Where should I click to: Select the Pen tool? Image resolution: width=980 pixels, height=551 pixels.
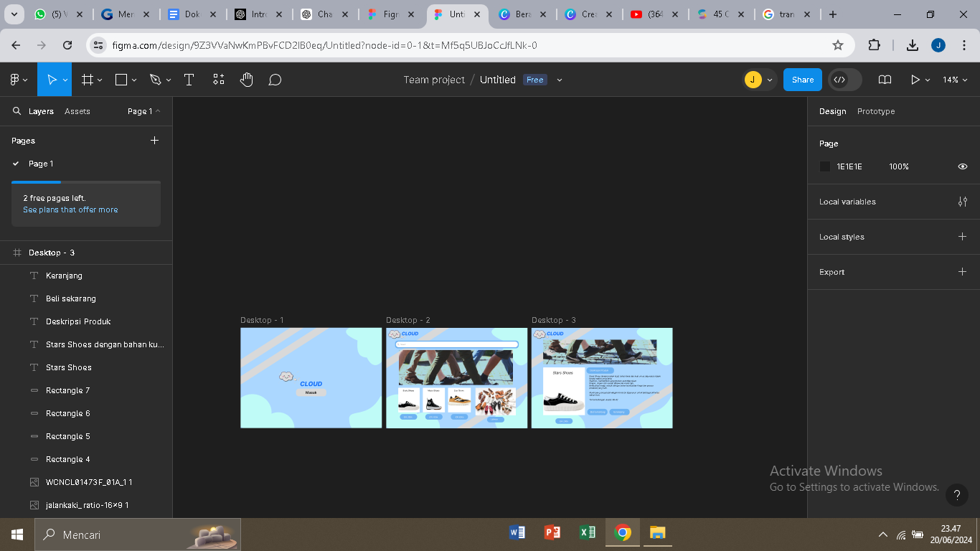[x=155, y=80]
